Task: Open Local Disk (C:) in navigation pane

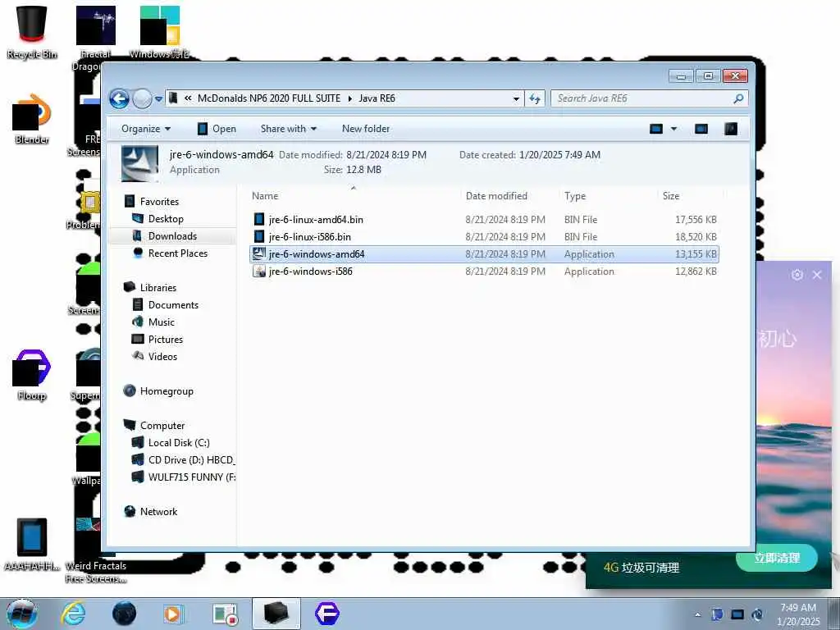Action: click(x=179, y=442)
